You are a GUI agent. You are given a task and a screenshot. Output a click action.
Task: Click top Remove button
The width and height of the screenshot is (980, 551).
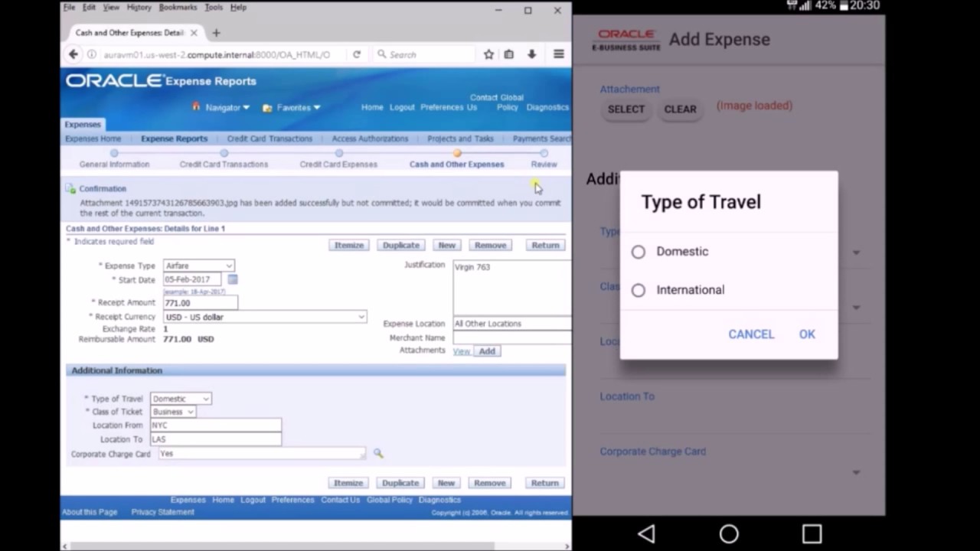click(490, 246)
